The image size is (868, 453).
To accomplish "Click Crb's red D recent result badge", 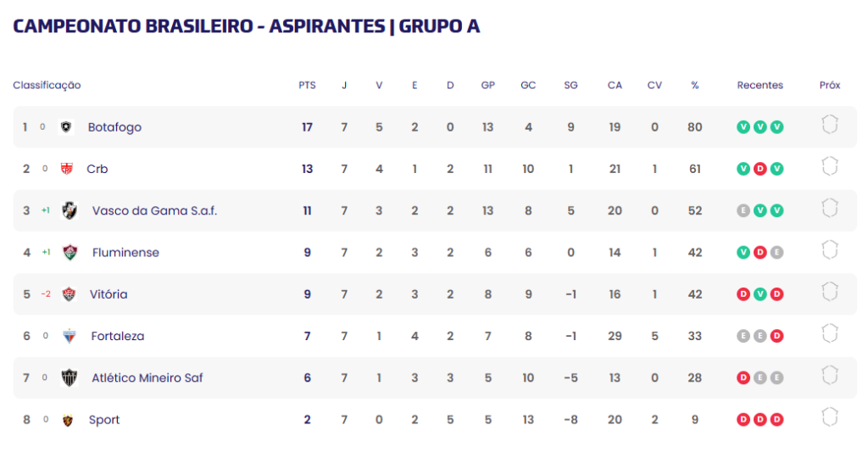I will (760, 169).
